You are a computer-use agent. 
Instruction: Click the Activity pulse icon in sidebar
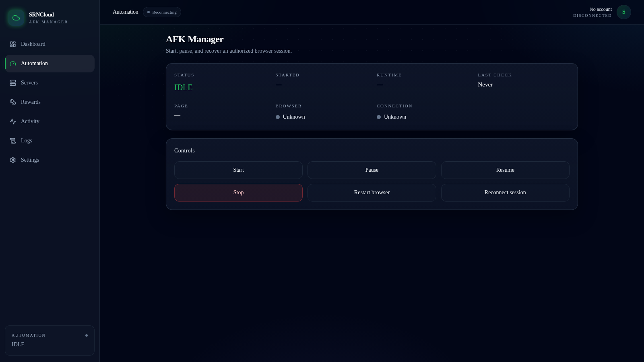tap(13, 121)
